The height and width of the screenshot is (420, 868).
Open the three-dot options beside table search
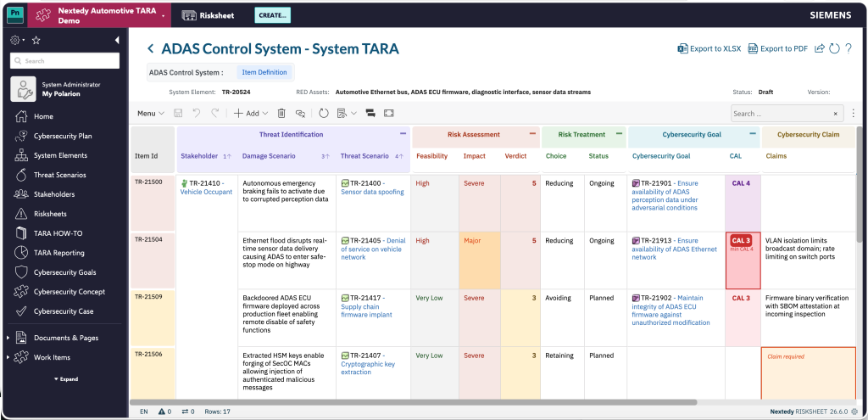coord(853,114)
